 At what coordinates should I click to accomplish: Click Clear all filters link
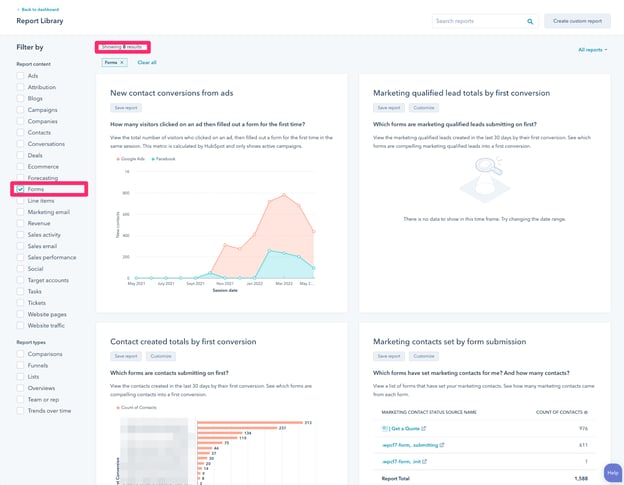pyautogui.click(x=146, y=62)
